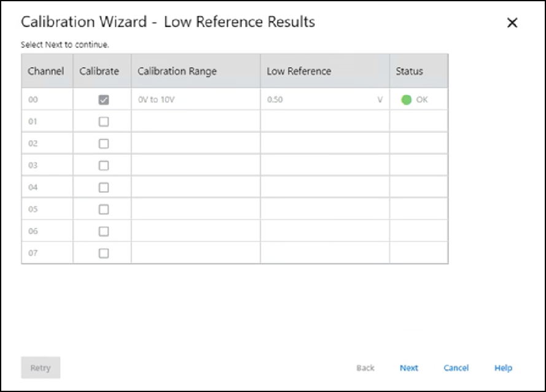Enable Calibrate checkbox for channel 02

pos(104,144)
